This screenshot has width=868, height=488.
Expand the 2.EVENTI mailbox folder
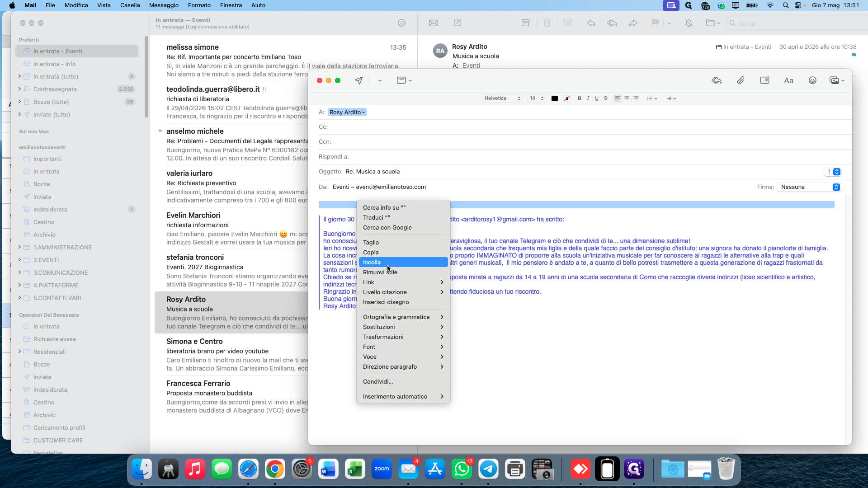[x=19, y=260]
